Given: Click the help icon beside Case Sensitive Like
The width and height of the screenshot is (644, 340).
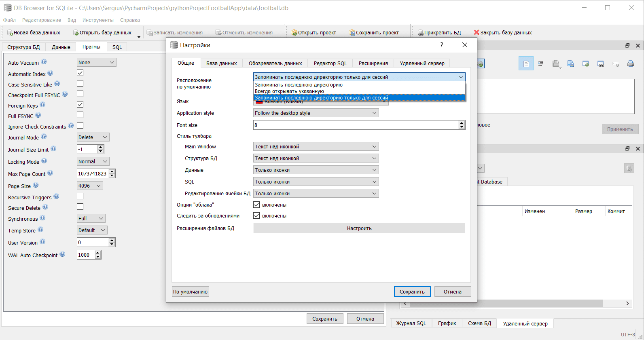Looking at the screenshot, I should 57,84.
